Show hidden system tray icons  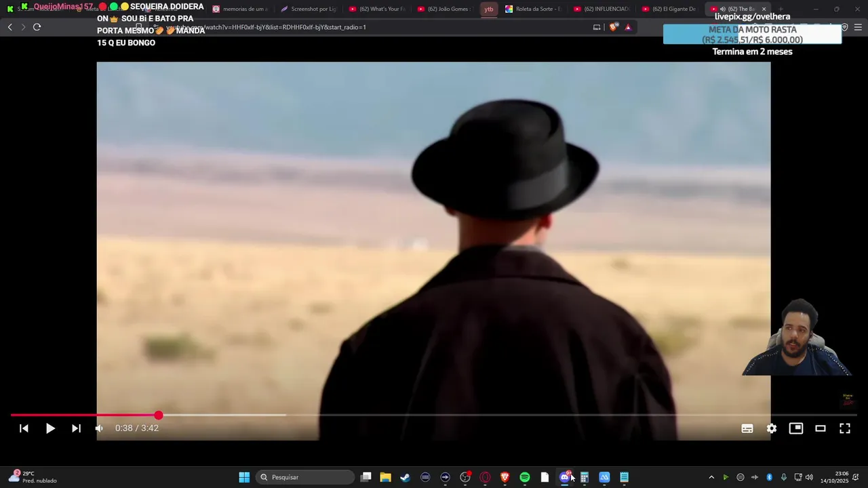(711, 477)
